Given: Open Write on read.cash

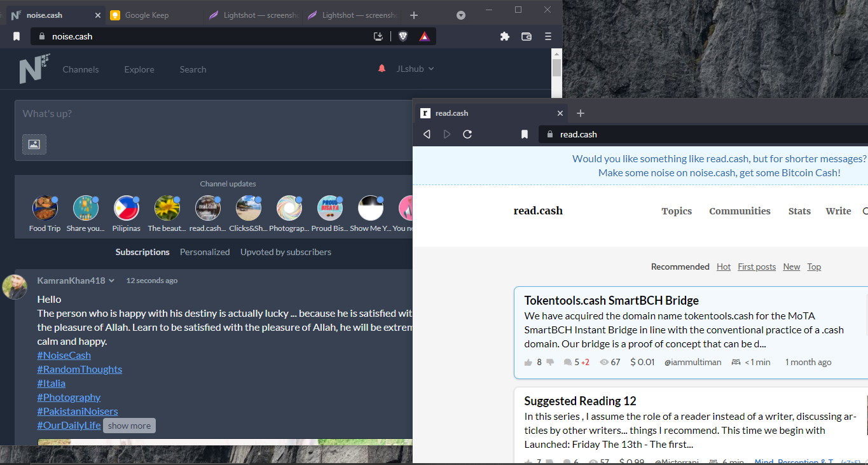Looking at the screenshot, I should coord(838,211).
